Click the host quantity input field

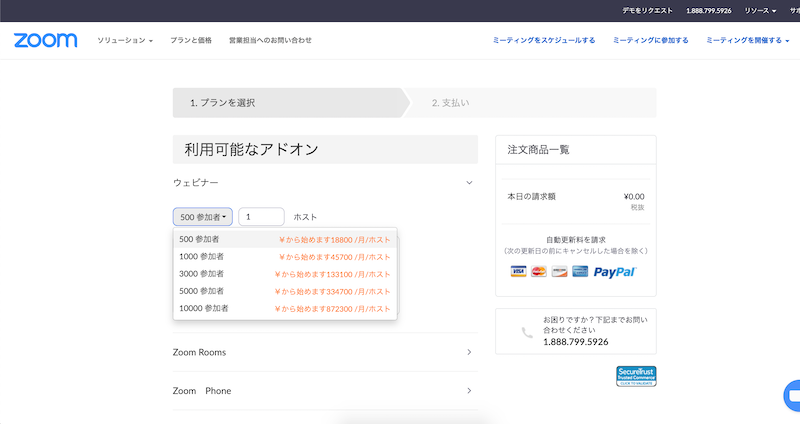(x=261, y=216)
